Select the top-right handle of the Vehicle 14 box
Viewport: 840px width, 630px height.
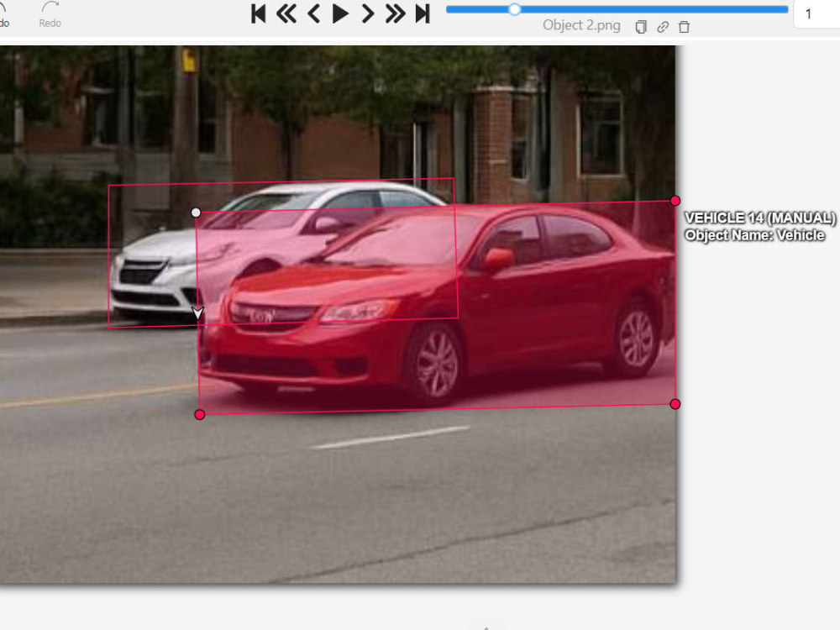675,201
